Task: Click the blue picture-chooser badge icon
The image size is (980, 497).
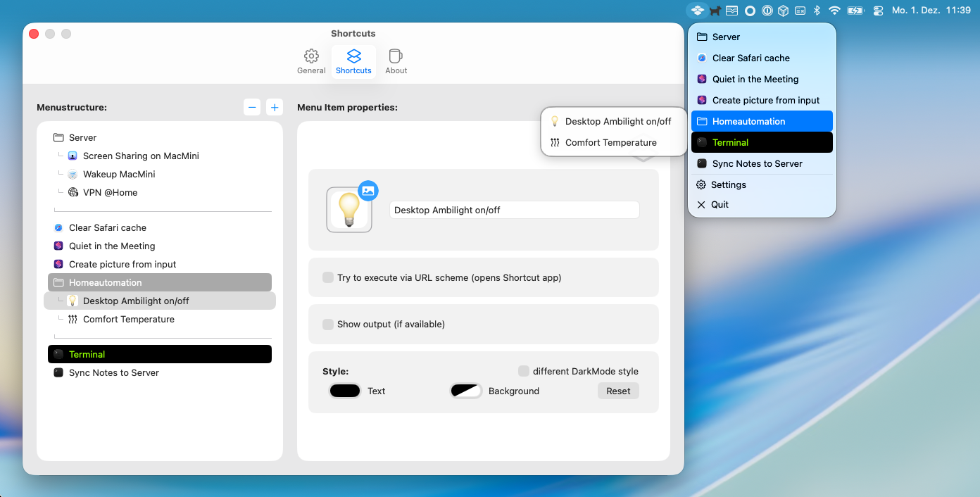Action: [x=368, y=190]
